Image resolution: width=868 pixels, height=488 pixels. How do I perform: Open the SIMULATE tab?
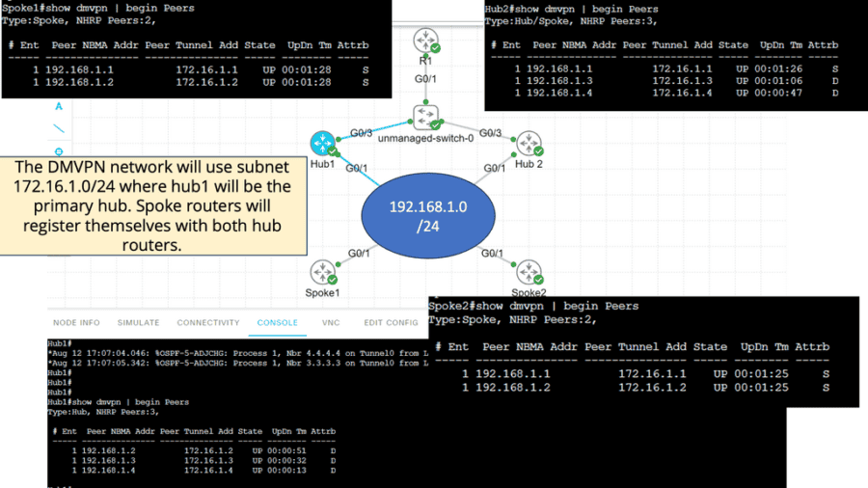138,322
